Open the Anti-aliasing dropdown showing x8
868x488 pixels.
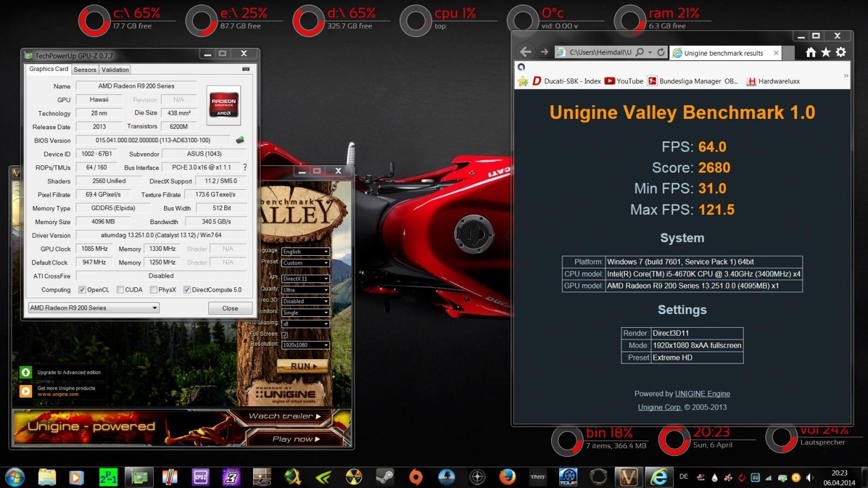(305, 324)
